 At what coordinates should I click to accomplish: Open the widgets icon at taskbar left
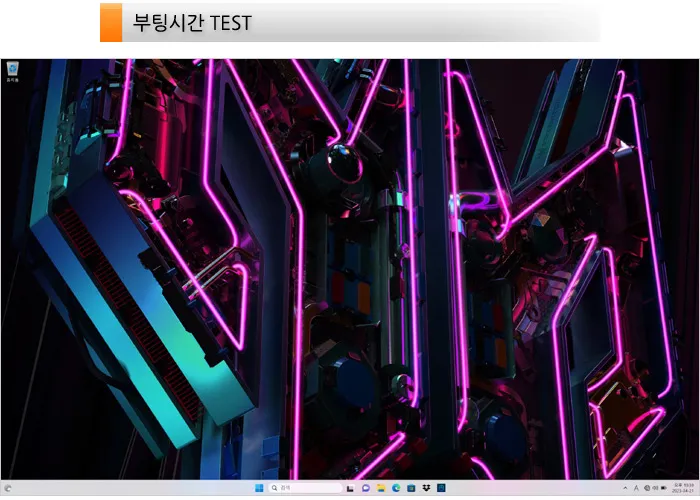coord(8,488)
